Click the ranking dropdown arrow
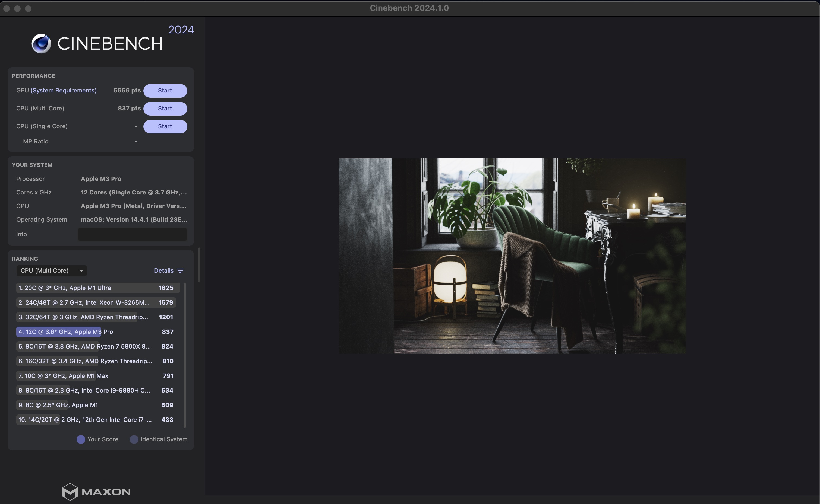820x504 pixels. pyautogui.click(x=81, y=271)
